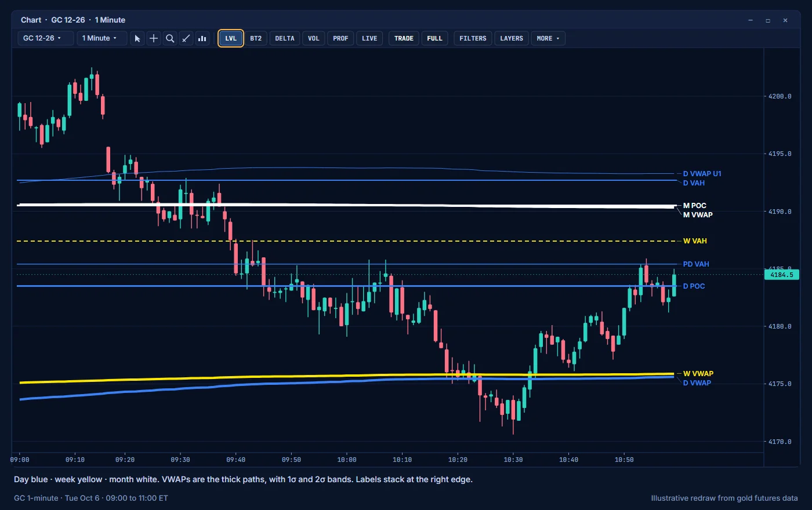Open the FILTERS panel

click(473, 38)
